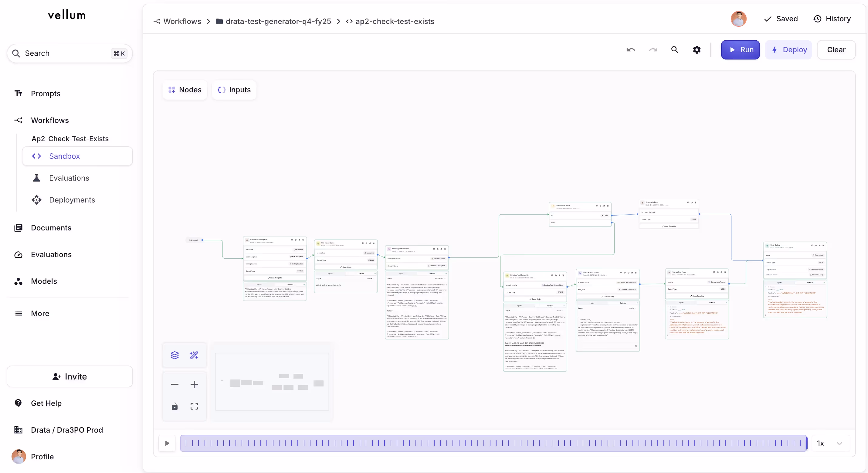The width and height of the screenshot is (868, 473).
Task: Switch to Inputs tab under Combine Description
Action: 259,284
